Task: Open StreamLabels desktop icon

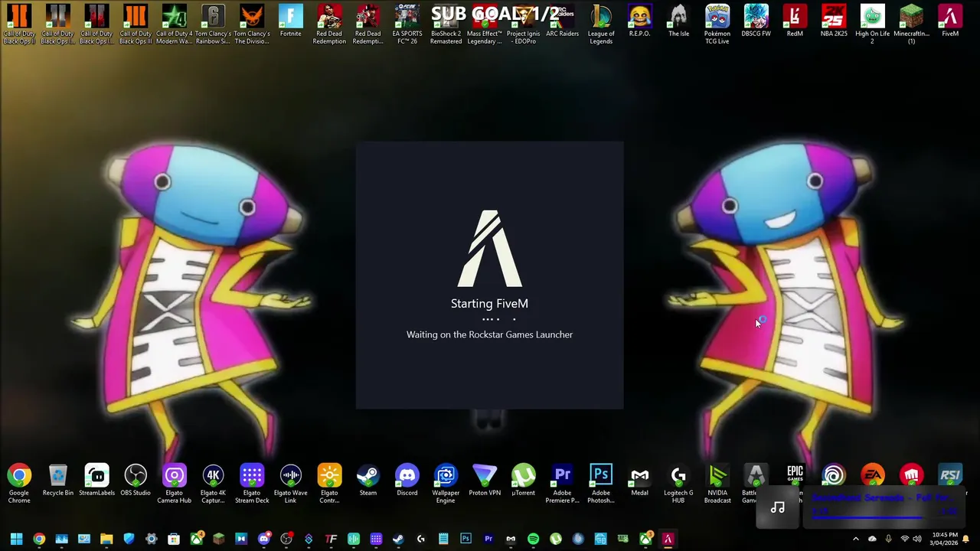Action: 96,481
